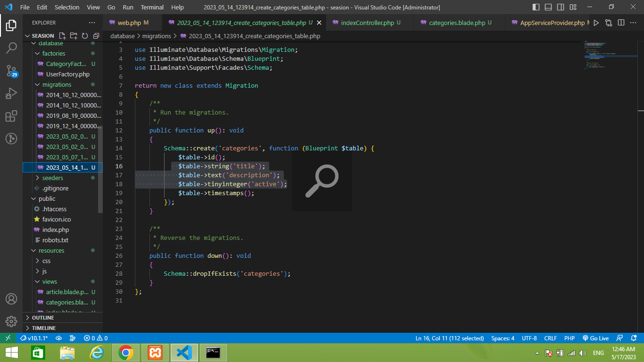Refresh the Explorer tree
Image resolution: width=644 pixels, height=362 pixels.
tap(85, 36)
